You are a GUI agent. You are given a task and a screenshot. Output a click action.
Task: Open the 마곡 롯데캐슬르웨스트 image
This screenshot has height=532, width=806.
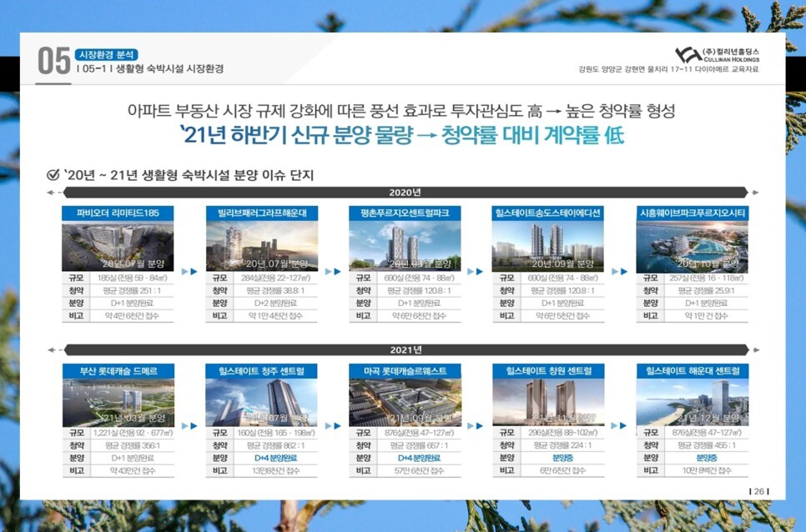pyautogui.click(x=405, y=403)
